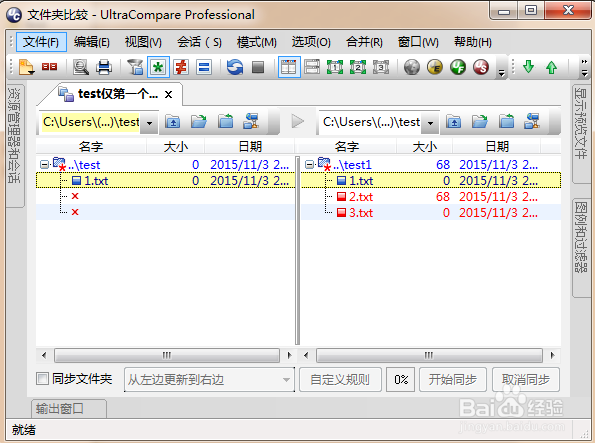595x443 pixels.
Task: Open the 帮助(H) menu
Action: (x=473, y=42)
